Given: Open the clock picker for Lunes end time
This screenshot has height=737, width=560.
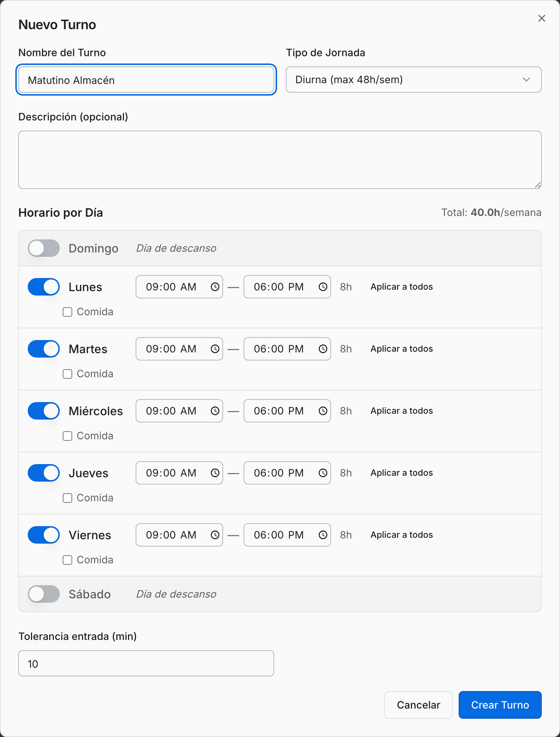Looking at the screenshot, I should pyautogui.click(x=323, y=287).
